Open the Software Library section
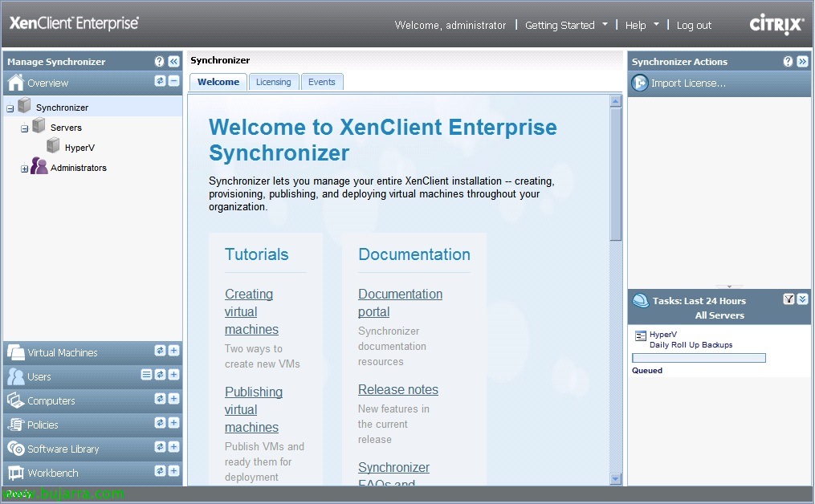815x504 pixels. [x=63, y=449]
